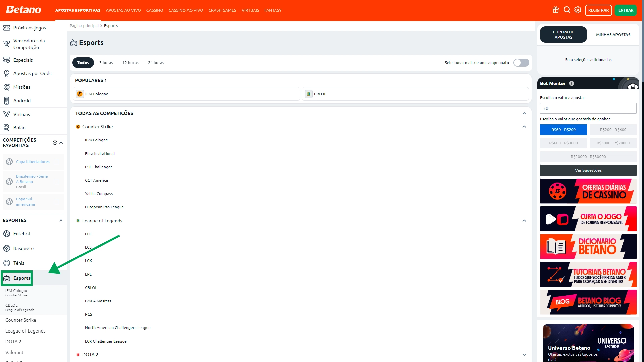
Task: Open the search magnifier icon
Action: pos(567,10)
